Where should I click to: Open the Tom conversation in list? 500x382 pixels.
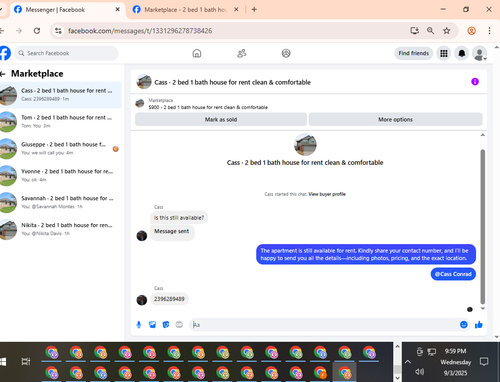coord(60,122)
